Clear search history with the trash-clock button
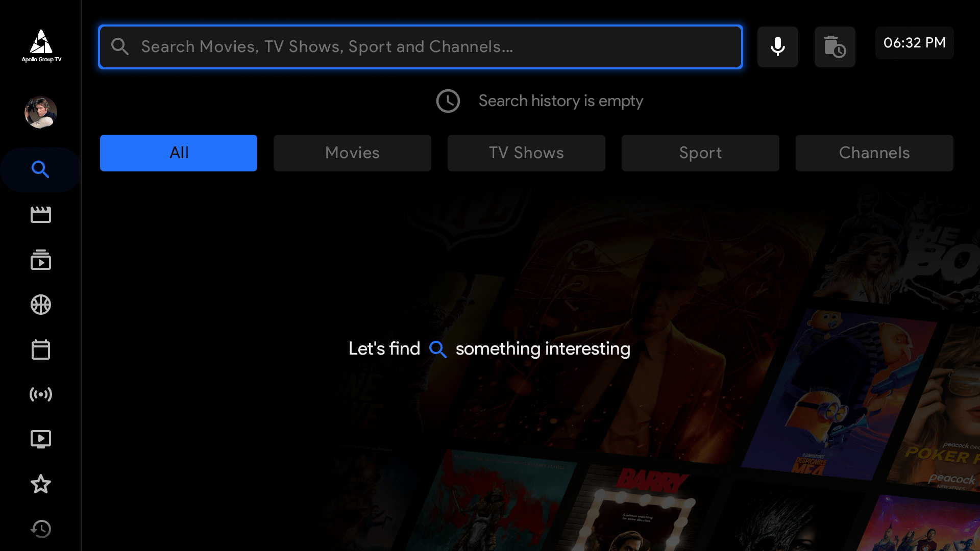The height and width of the screenshot is (551, 980). 835,47
